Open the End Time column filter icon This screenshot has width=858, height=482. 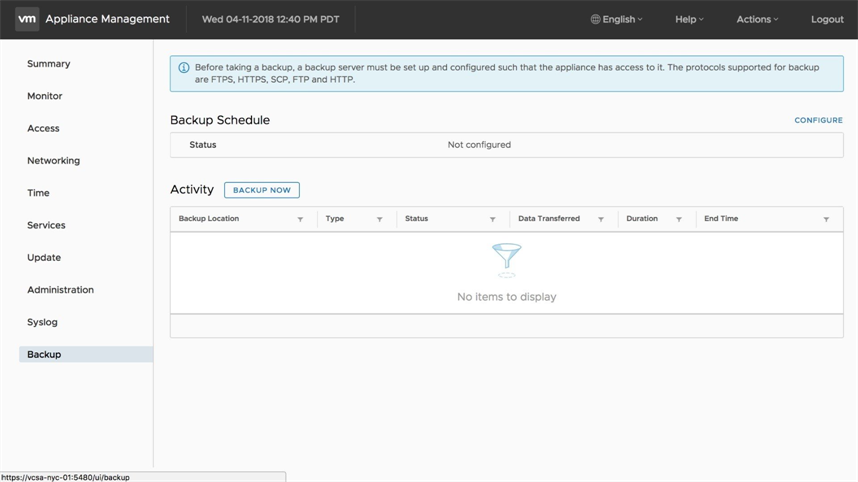coord(826,219)
